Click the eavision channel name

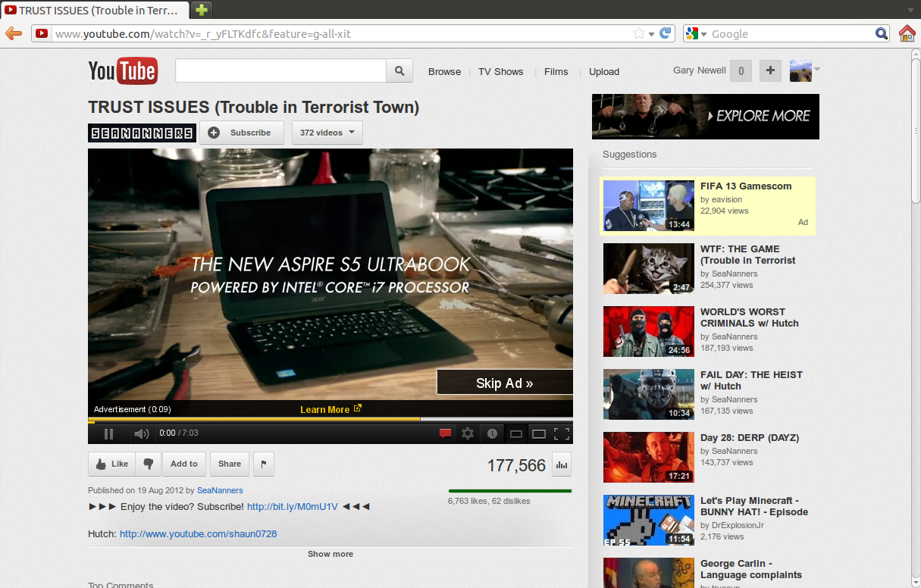click(727, 199)
